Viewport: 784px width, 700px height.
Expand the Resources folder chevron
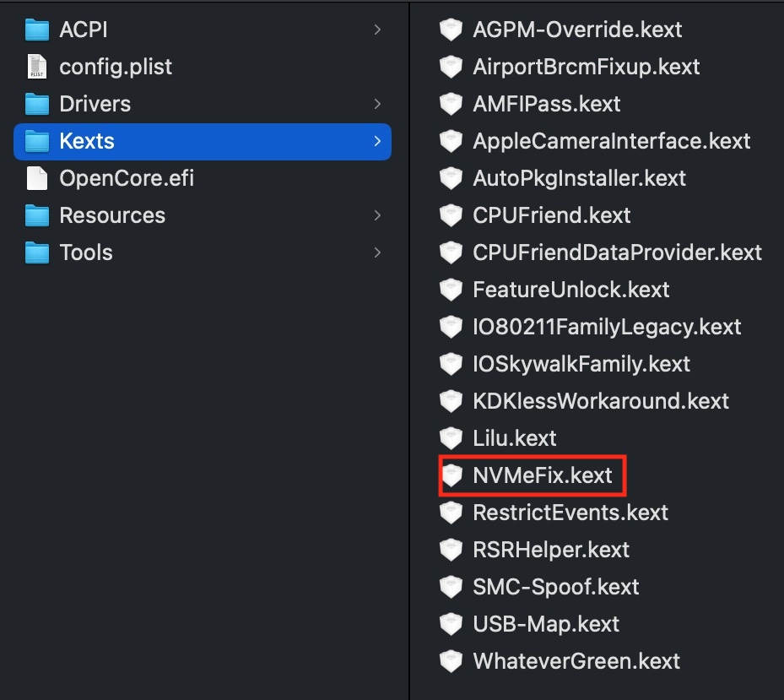click(377, 215)
